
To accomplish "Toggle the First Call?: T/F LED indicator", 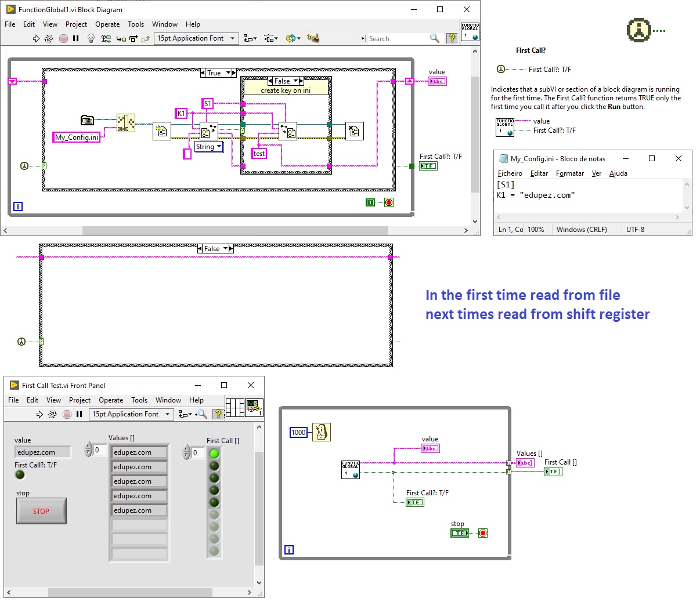I will click(20, 474).
